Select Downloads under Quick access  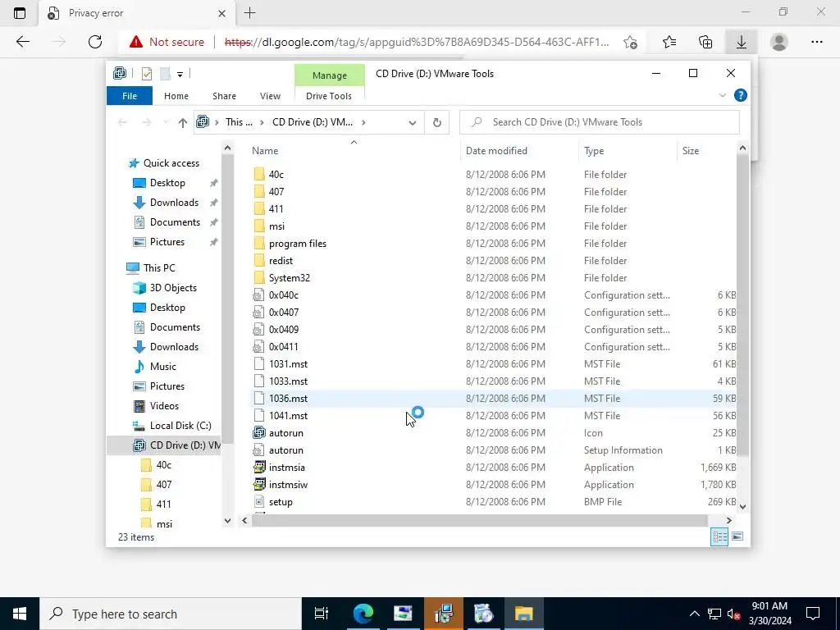(x=174, y=203)
